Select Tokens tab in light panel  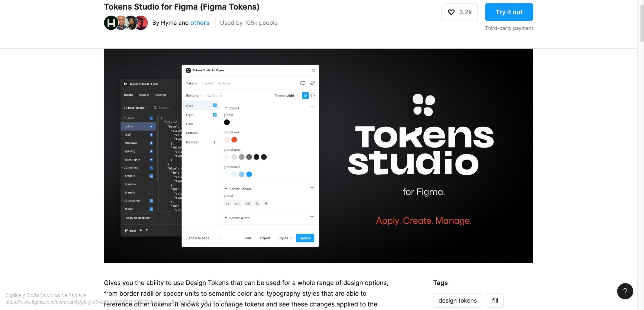[x=191, y=83]
